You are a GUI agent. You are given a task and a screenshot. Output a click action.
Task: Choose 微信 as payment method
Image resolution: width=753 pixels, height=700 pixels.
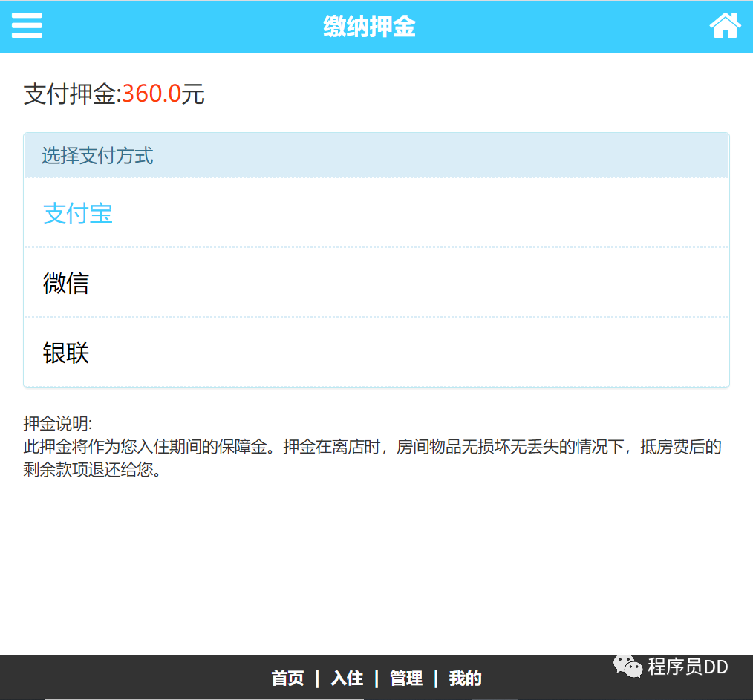[376, 282]
